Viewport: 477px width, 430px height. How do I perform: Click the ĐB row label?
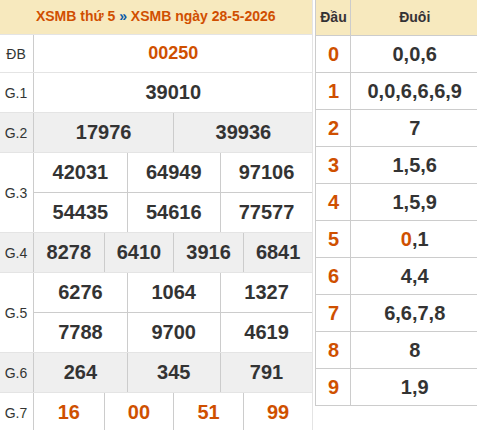pyautogui.click(x=16, y=54)
